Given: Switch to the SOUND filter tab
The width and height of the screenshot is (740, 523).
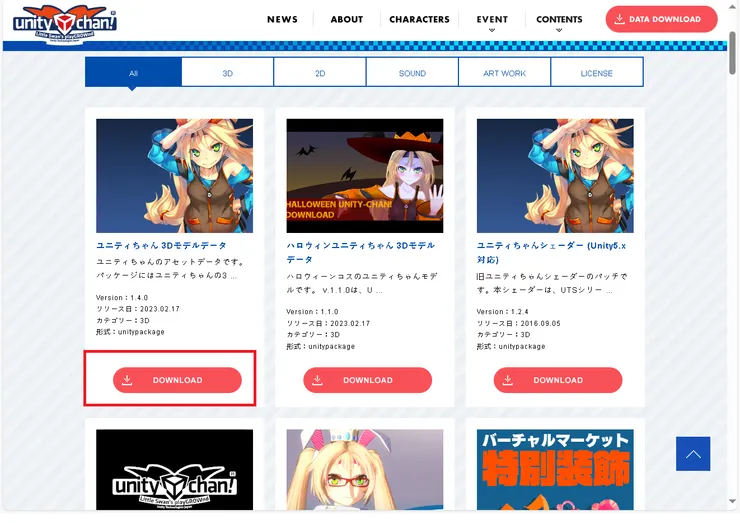Looking at the screenshot, I should point(412,72).
